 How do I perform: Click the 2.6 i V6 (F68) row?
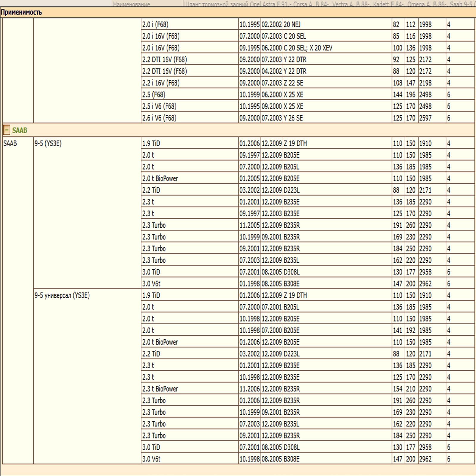click(159, 118)
